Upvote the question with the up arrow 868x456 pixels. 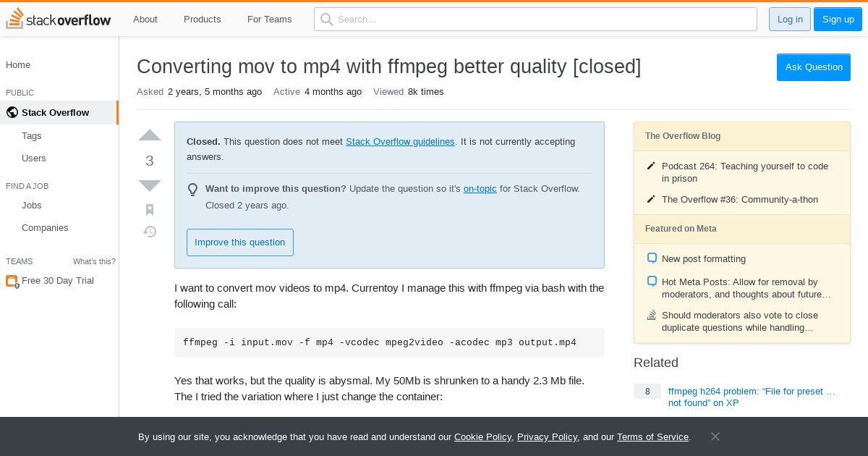(x=150, y=135)
